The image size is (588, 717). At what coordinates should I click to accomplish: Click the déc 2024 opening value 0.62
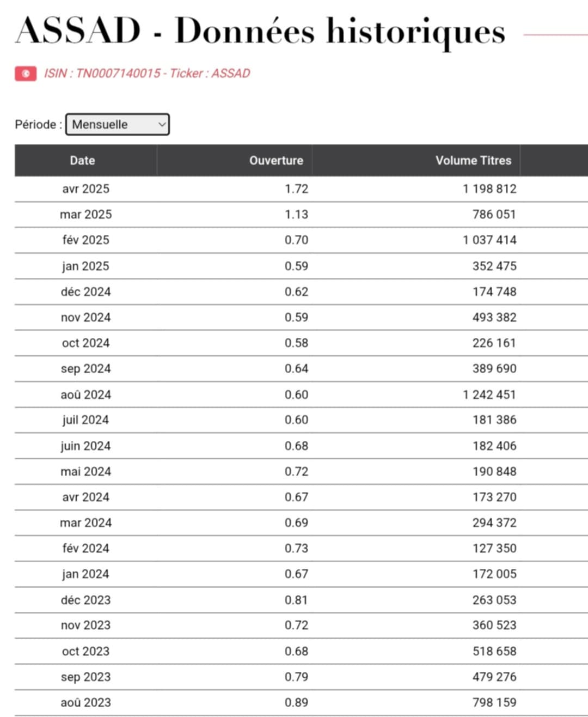pos(296,291)
